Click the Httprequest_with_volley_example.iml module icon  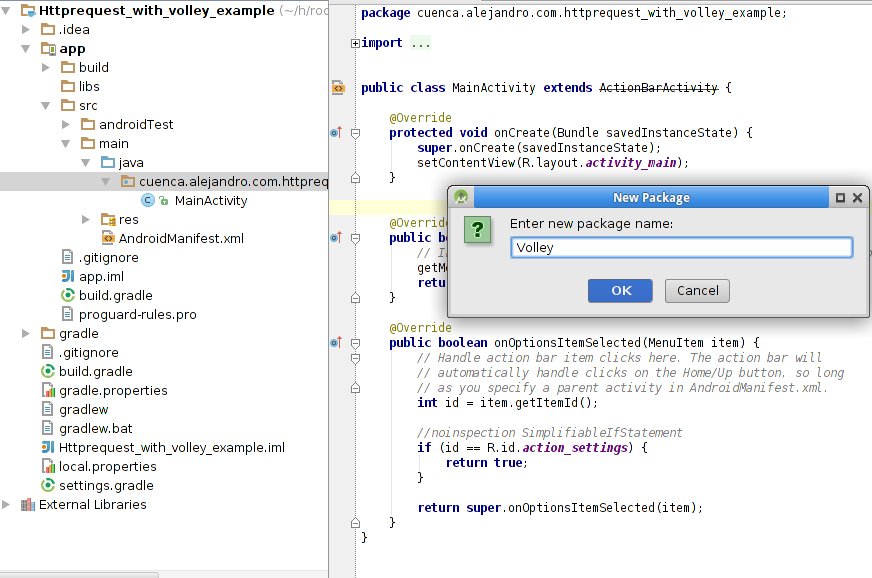coord(47,447)
